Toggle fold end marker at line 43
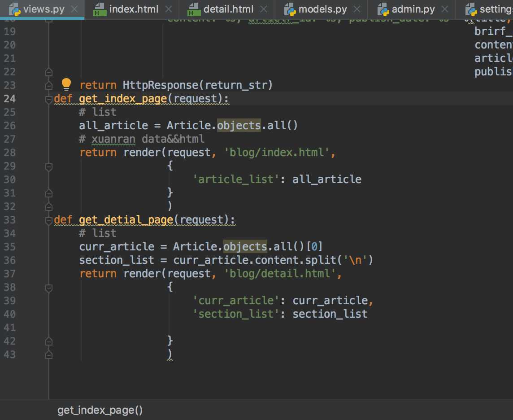The width and height of the screenshot is (513, 420). [49, 355]
